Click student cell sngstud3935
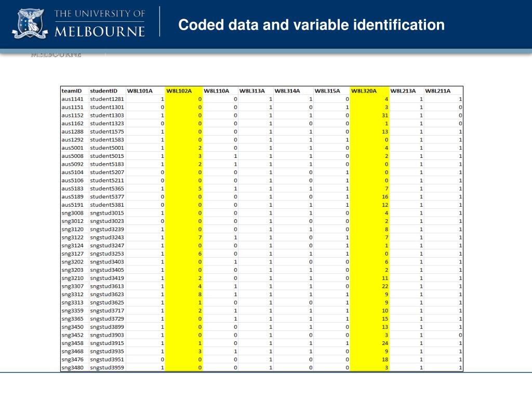This screenshot has width=532, height=399. tap(107, 352)
